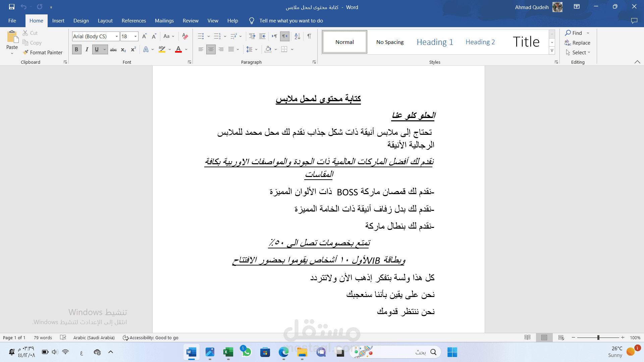Click the Increase Indent icon
The height and width of the screenshot is (362, 644).
pos(262,36)
